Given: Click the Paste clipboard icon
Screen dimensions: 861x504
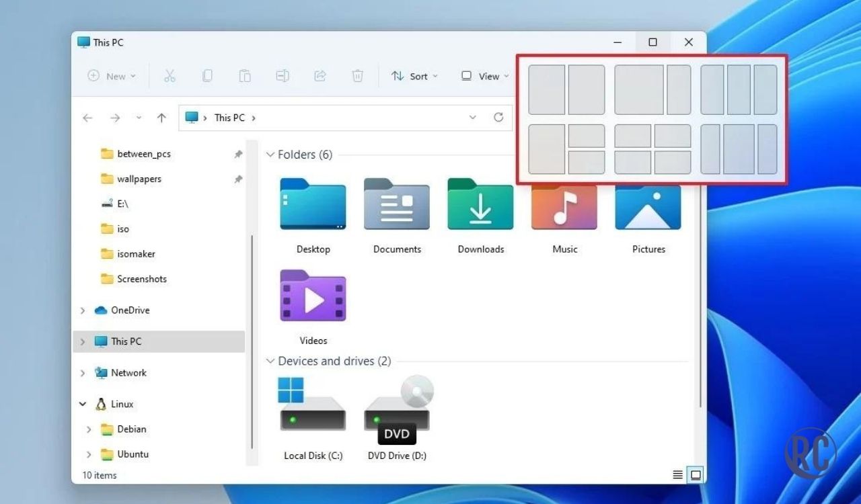Looking at the screenshot, I should click(x=245, y=76).
